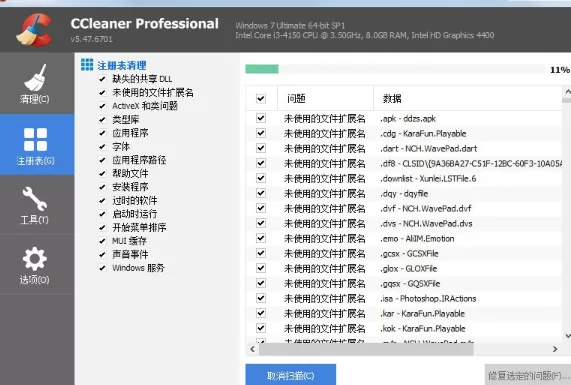Toggle the 安装程序 checkbox
This screenshot has width=571, height=385.
click(102, 187)
